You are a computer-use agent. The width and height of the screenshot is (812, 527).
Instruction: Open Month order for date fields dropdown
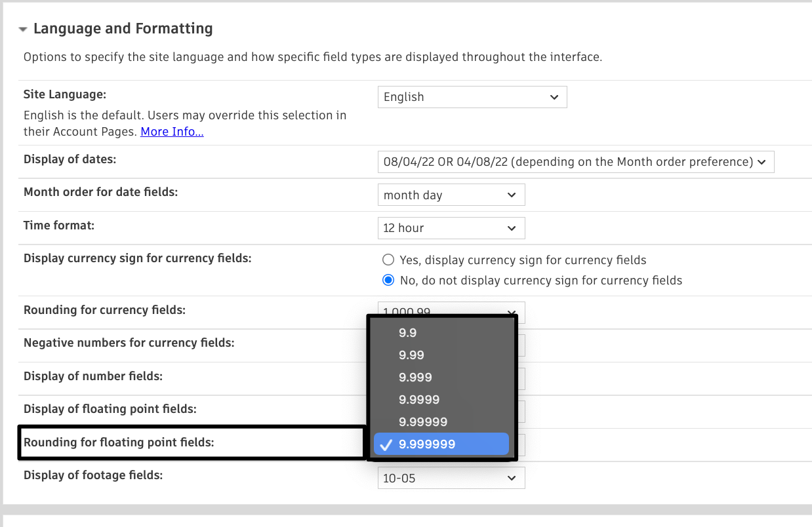[451, 195]
